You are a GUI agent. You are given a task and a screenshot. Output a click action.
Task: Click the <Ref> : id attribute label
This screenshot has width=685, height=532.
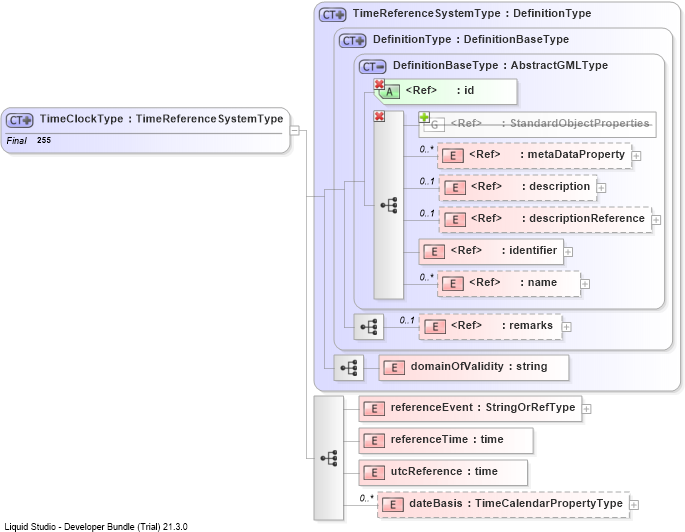[x=439, y=90]
